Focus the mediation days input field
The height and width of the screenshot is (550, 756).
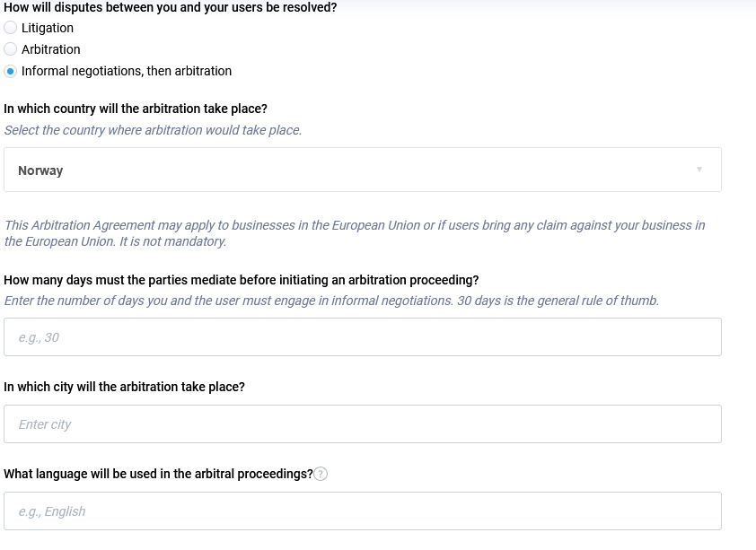click(x=362, y=337)
